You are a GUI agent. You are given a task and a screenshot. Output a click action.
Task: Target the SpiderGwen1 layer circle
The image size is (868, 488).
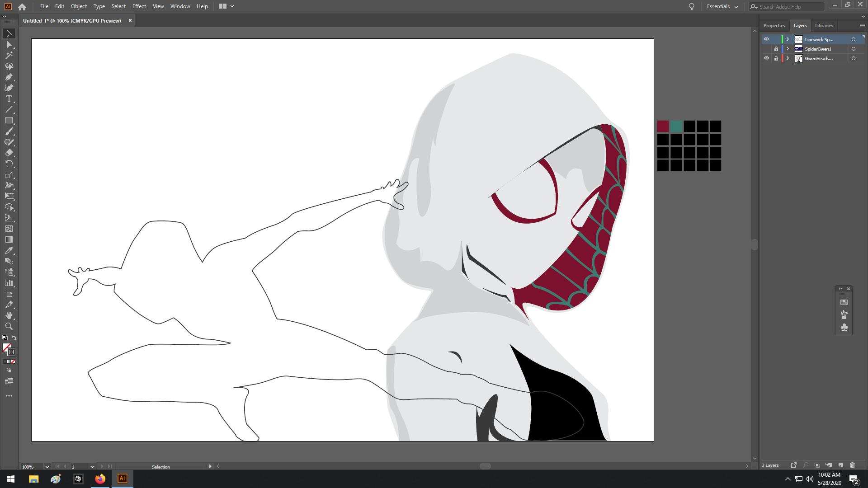[x=854, y=49]
